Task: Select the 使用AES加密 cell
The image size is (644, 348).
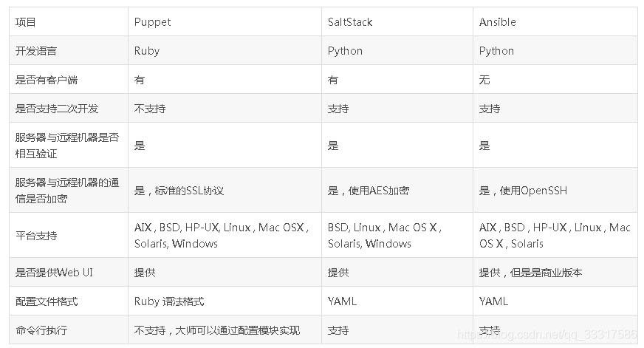Action: [397, 190]
